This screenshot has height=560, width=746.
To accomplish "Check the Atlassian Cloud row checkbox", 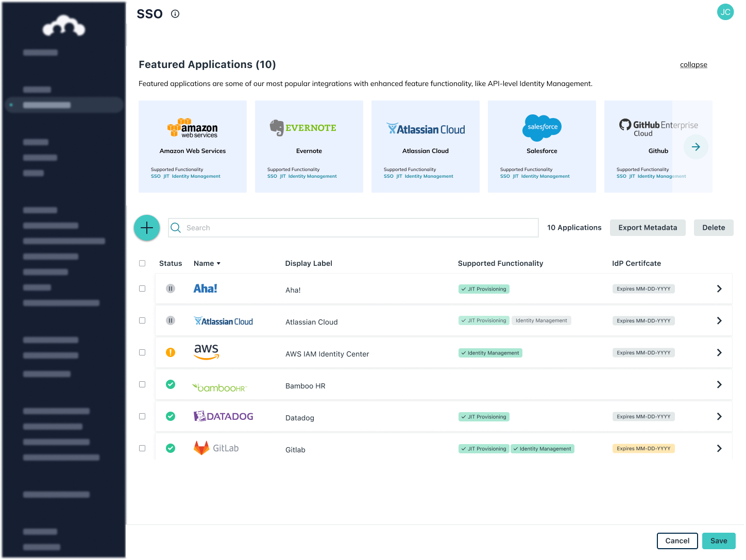I will click(x=142, y=320).
